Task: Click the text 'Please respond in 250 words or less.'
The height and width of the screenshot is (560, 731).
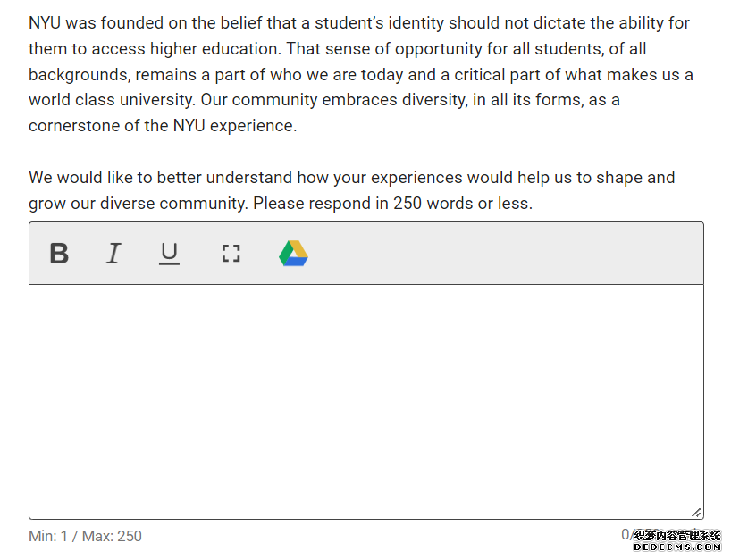Action: tap(392, 204)
